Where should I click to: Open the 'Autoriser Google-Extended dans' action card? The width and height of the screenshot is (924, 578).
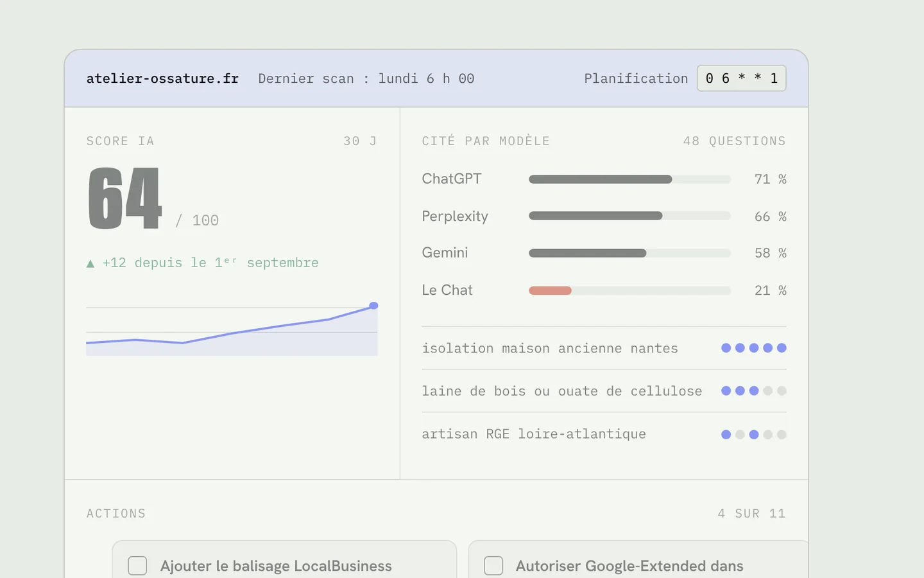638,559
